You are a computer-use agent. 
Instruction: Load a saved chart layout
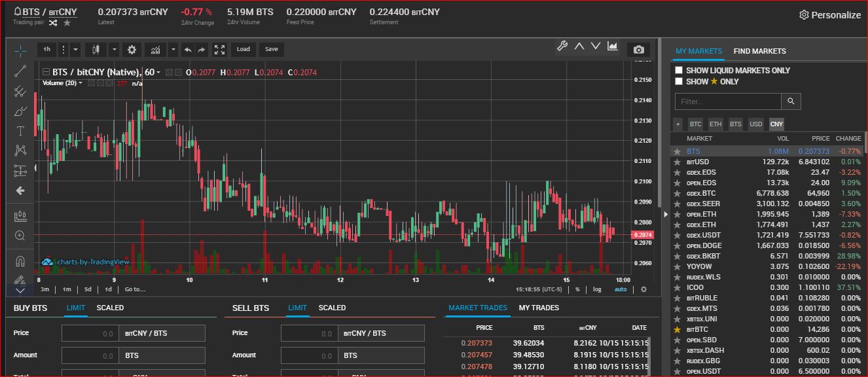point(244,49)
